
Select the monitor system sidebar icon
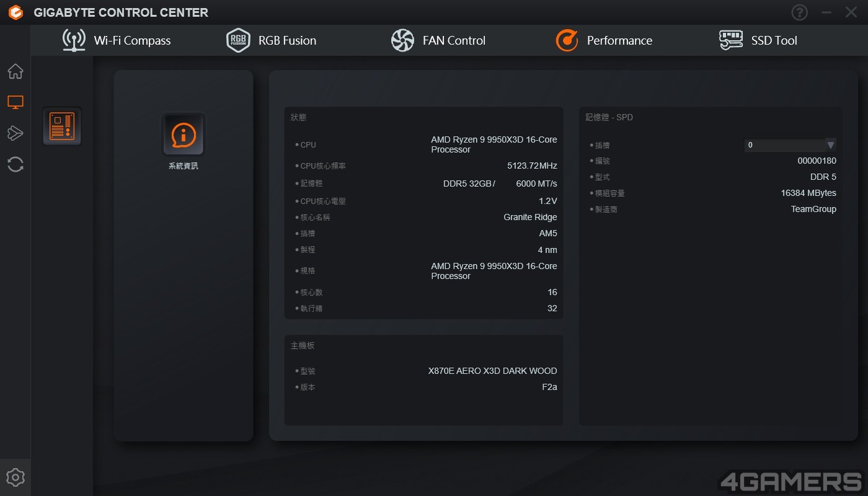15,102
